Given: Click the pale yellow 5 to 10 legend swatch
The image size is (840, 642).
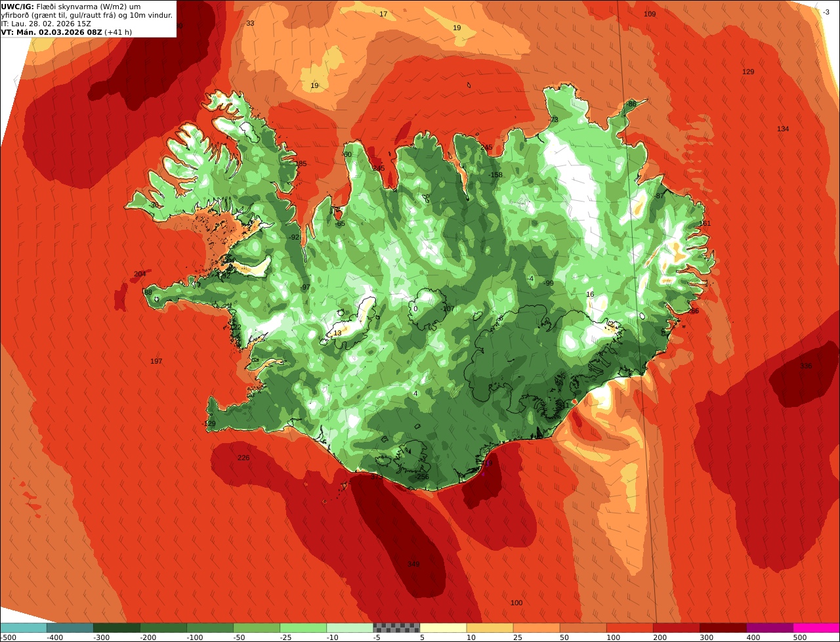Looking at the screenshot, I should point(443,628).
